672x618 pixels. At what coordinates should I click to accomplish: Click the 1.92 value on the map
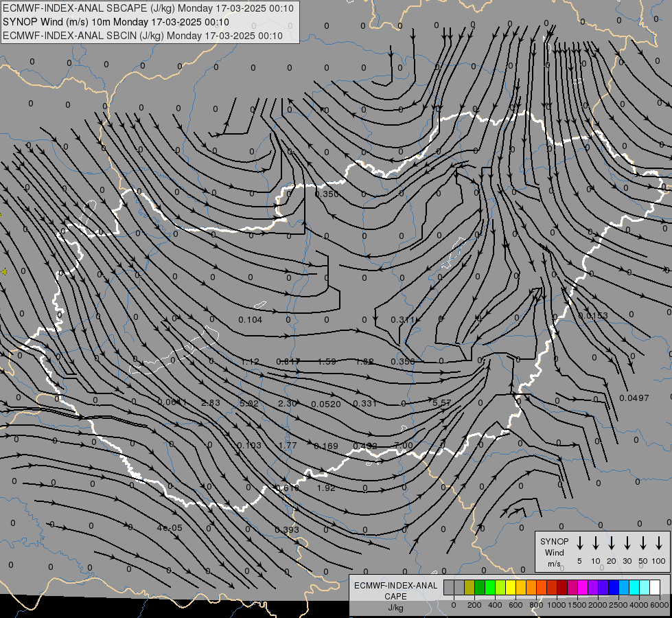[326, 488]
